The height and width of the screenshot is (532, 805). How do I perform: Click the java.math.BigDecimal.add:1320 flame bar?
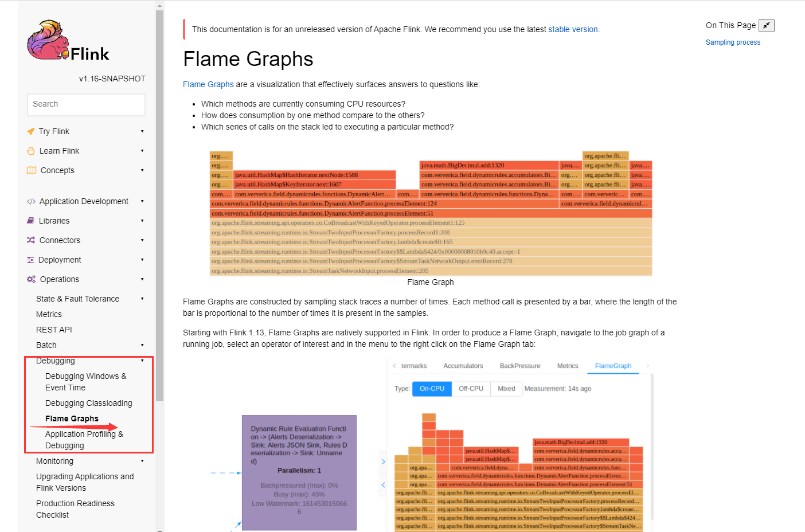(x=489, y=165)
